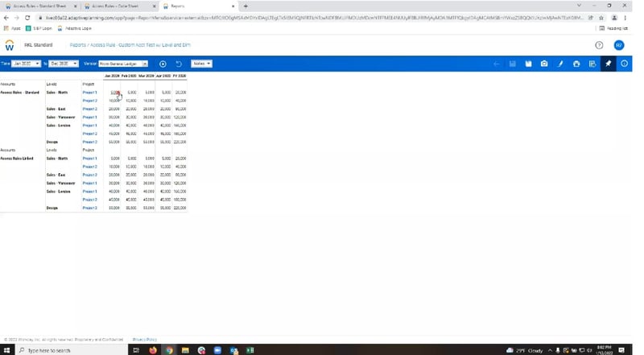The image size is (644, 355).
Task: Open the Dec 2020 end time dropdown
Action: pos(64,64)
